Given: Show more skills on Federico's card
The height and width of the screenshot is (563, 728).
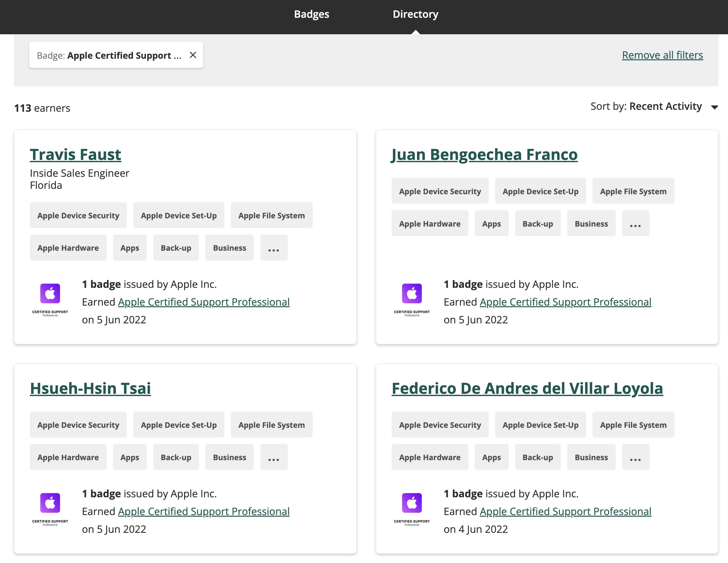Looking at the screenshot, I should point(635,457).
